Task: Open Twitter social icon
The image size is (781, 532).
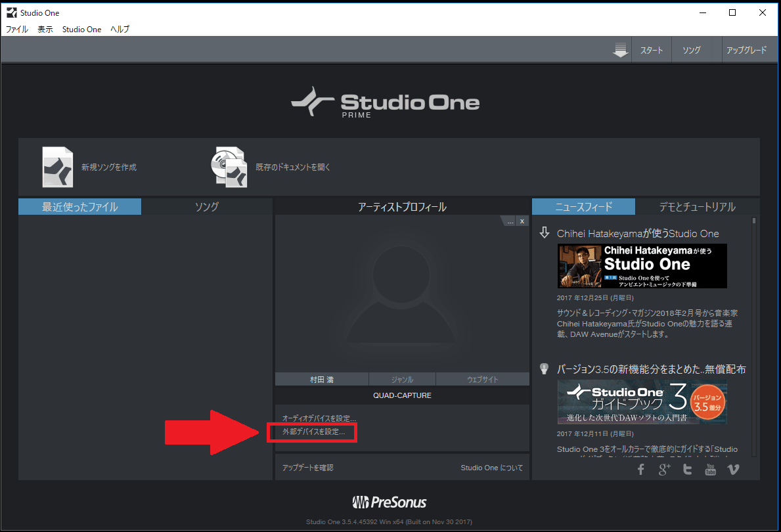Action: (687, 469)
